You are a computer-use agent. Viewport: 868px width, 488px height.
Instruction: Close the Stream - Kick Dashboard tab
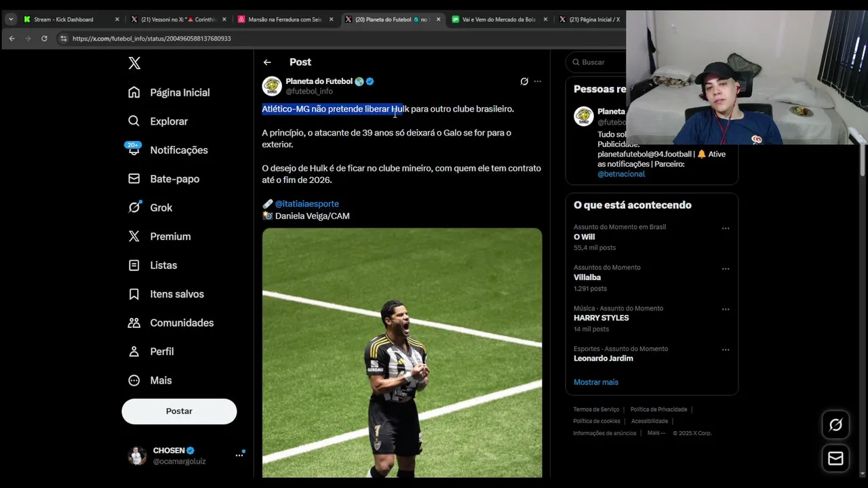tap(117, 20)
